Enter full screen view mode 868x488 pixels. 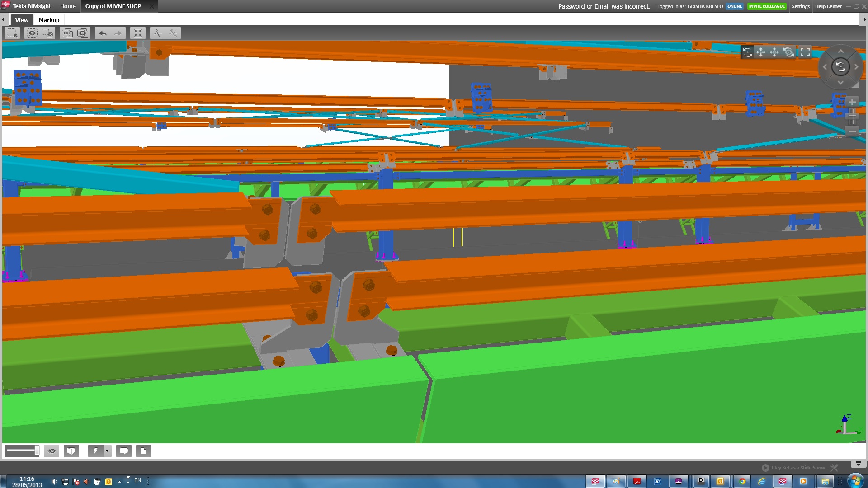click(805, 52)
